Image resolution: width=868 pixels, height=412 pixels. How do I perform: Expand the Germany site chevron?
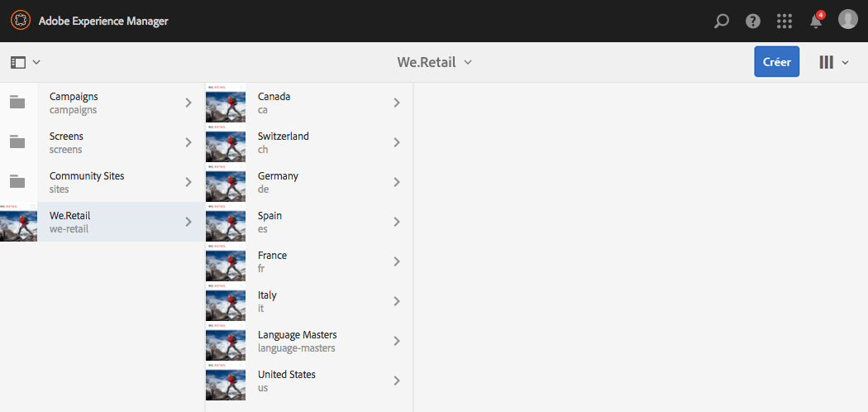tap(397, 182)
